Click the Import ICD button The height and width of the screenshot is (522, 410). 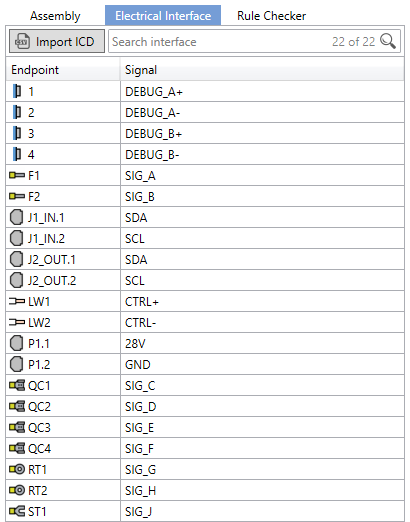coord(57,41)
